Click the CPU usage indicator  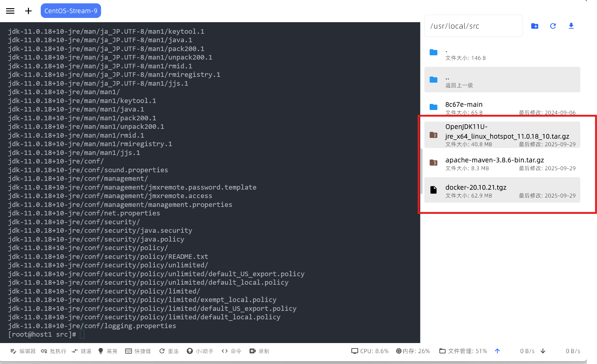pos(370,351)
